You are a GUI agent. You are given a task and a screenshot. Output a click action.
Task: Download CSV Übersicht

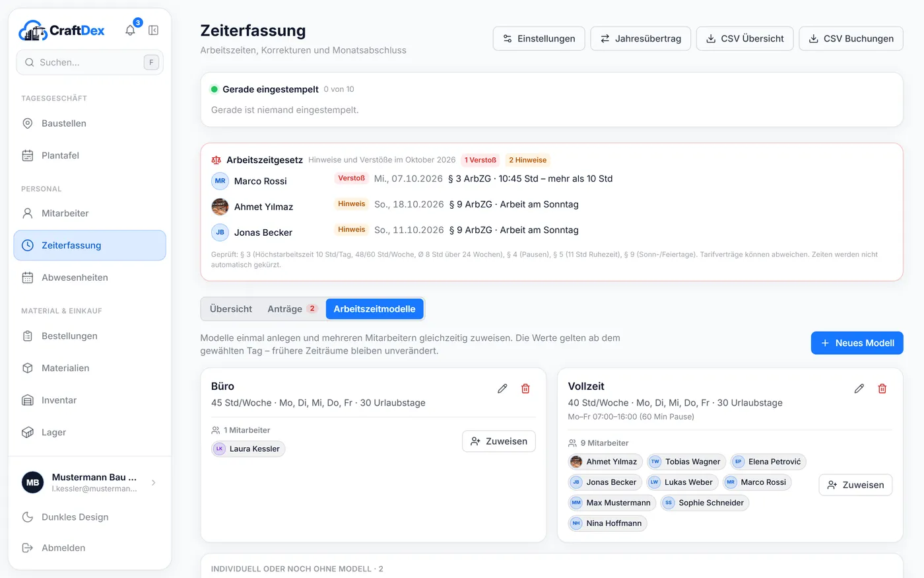pyautogui.click(x=744, y=39)
